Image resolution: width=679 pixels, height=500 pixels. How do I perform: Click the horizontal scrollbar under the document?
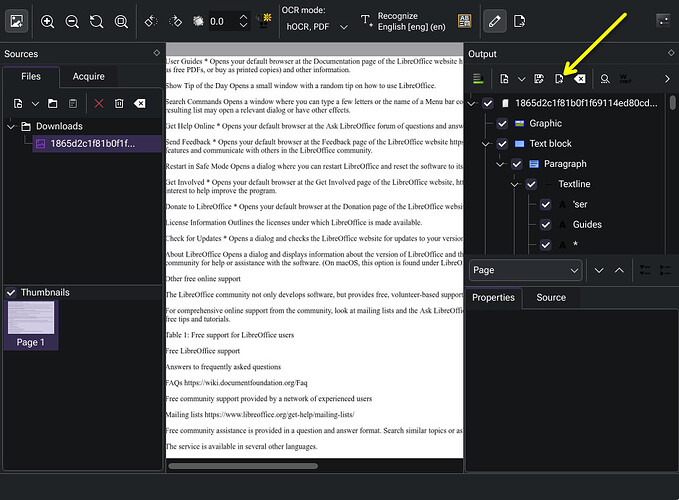[243, 466]
